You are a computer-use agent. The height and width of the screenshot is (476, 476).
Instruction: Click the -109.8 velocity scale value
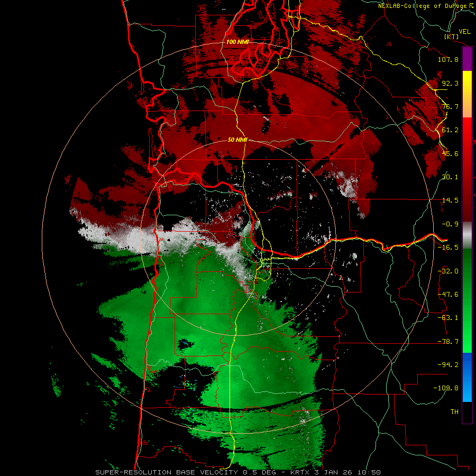click(x=446, y=388)
